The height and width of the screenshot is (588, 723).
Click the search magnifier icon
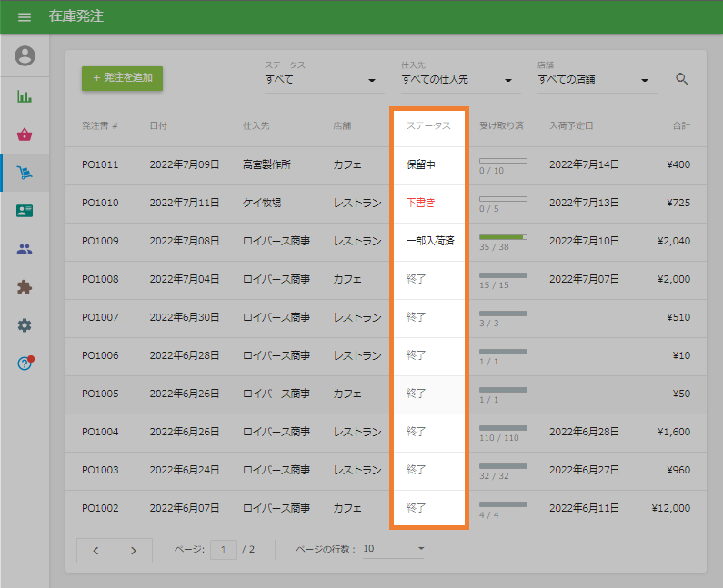point(682,79)
